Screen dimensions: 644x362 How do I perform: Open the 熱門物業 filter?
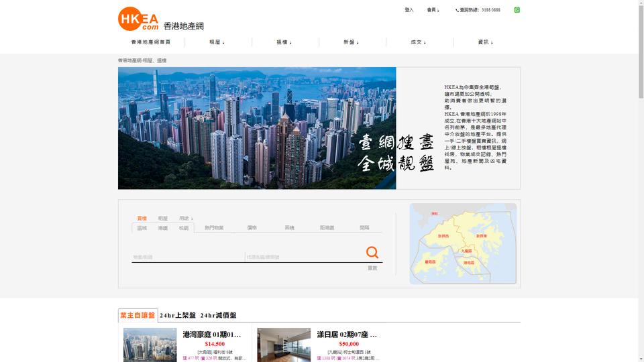[214, 228]
